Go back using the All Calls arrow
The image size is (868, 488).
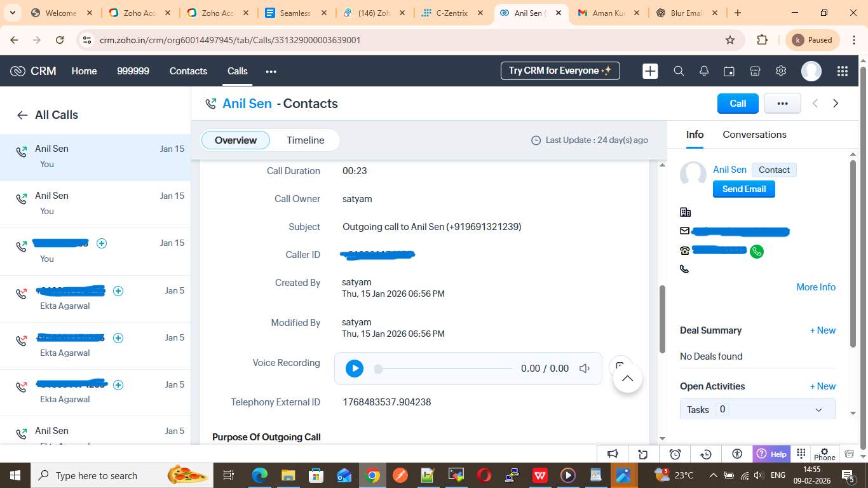click(22, 115)
